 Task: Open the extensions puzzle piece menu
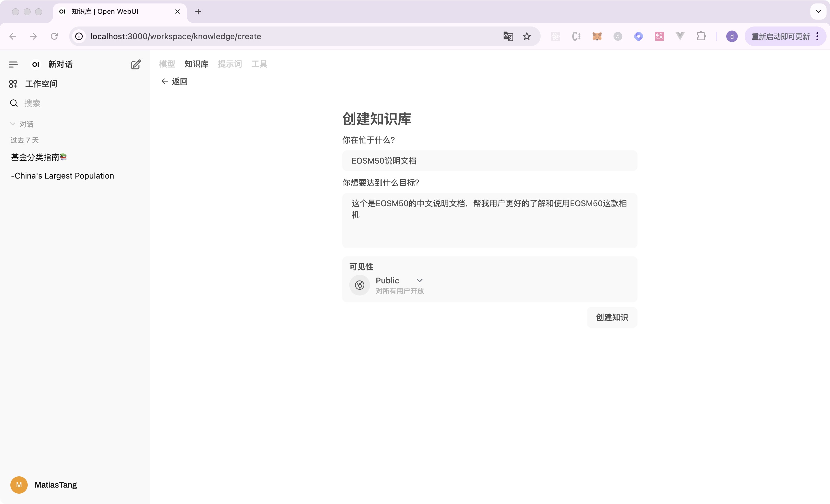[x=701, y=36]
